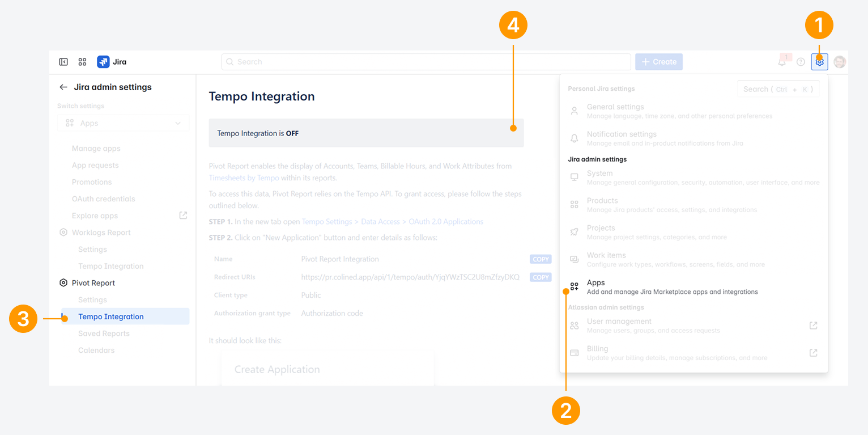Open General settings in the settings menu
The width and height of the screenshot is (868, 435).
pos(693,111)
